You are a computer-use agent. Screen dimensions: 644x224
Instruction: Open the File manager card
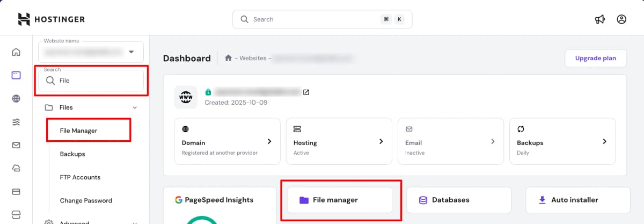(340, 200)
